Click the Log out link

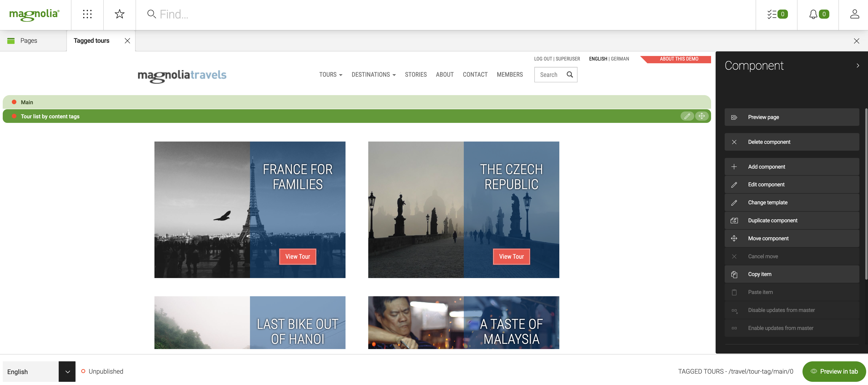pos(543,59)
